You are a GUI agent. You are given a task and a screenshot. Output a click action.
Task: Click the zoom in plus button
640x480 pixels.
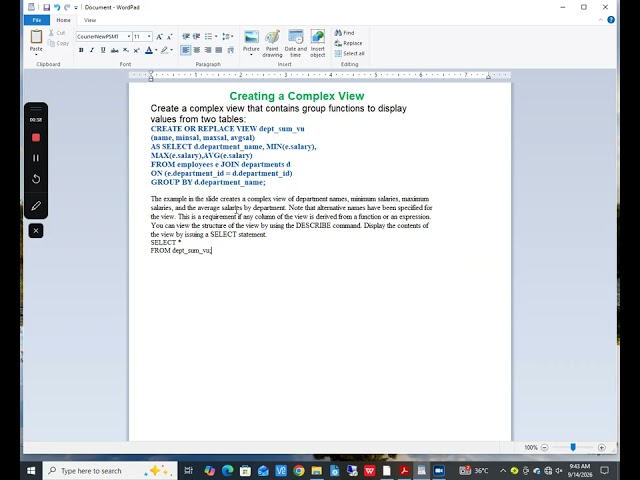(602, 448)
